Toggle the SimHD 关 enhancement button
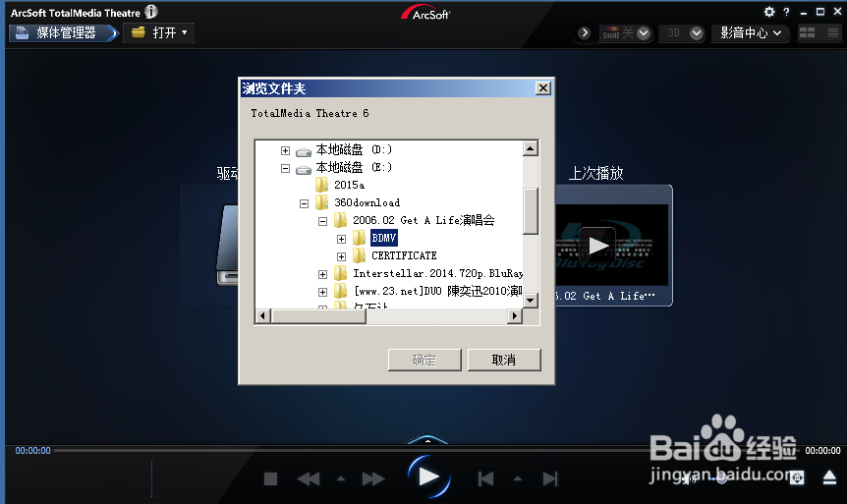This screenshot has height=504, width=847. click(x=618, y=33)
